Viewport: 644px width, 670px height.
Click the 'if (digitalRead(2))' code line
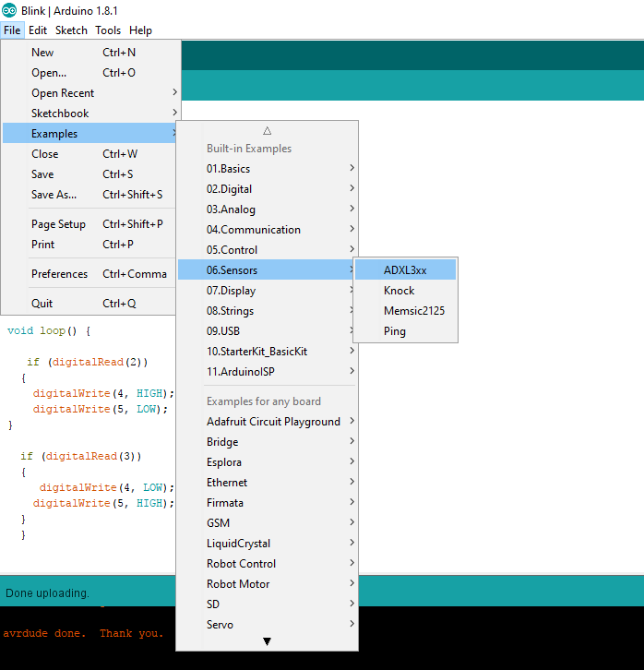(87, 362)
